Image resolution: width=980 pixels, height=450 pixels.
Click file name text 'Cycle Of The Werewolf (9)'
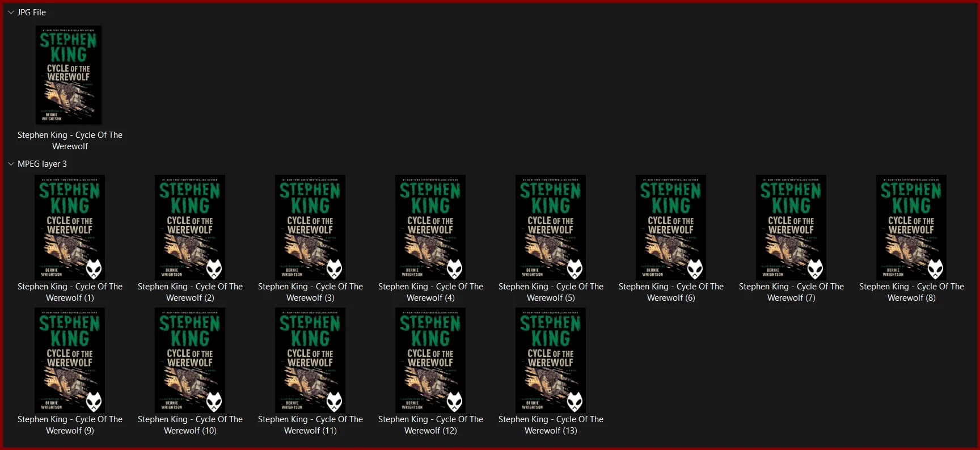70,425
